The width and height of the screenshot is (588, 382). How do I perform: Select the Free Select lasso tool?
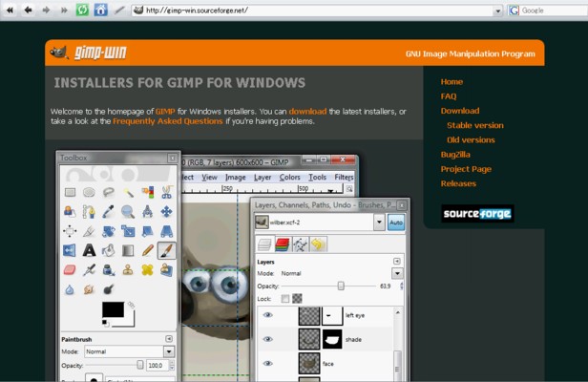click(x=109, y=193)
